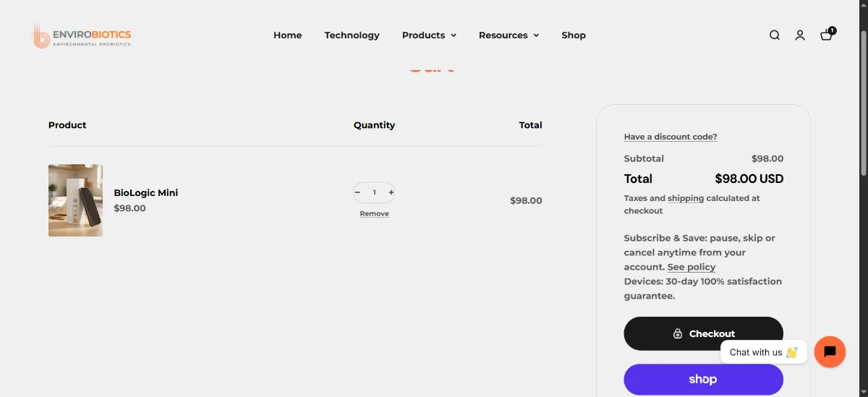Click the Quantity column header

pos(375,125)
